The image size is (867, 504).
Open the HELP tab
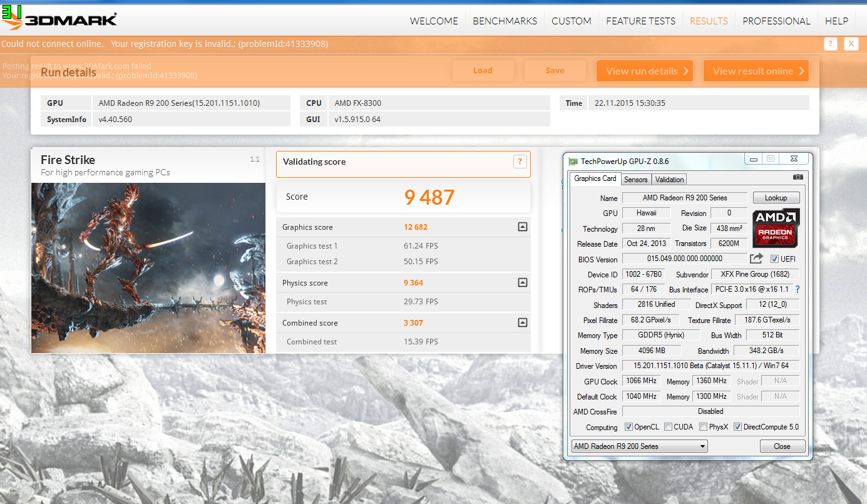(836, 21)
